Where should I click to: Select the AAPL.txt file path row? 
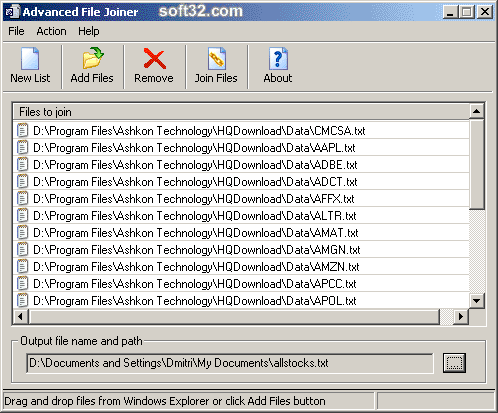click(x=241, y=147)
